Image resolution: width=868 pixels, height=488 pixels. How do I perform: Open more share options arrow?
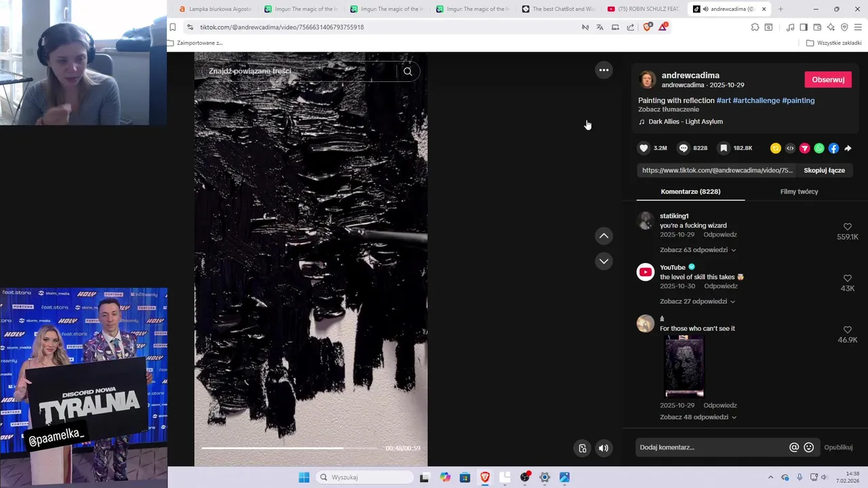click(848, 148)
